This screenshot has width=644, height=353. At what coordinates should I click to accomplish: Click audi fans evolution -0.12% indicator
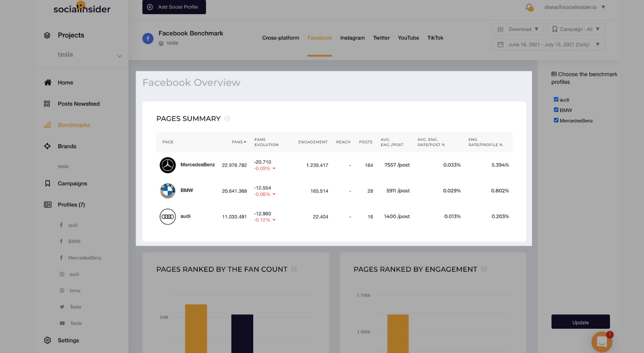265,220
